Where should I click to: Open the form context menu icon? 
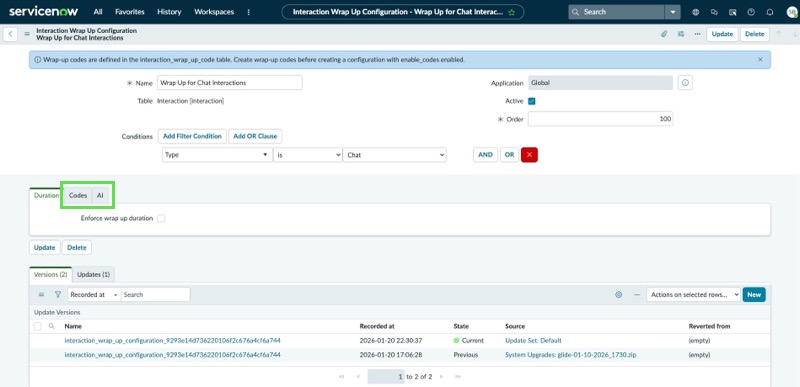[28, 34]
